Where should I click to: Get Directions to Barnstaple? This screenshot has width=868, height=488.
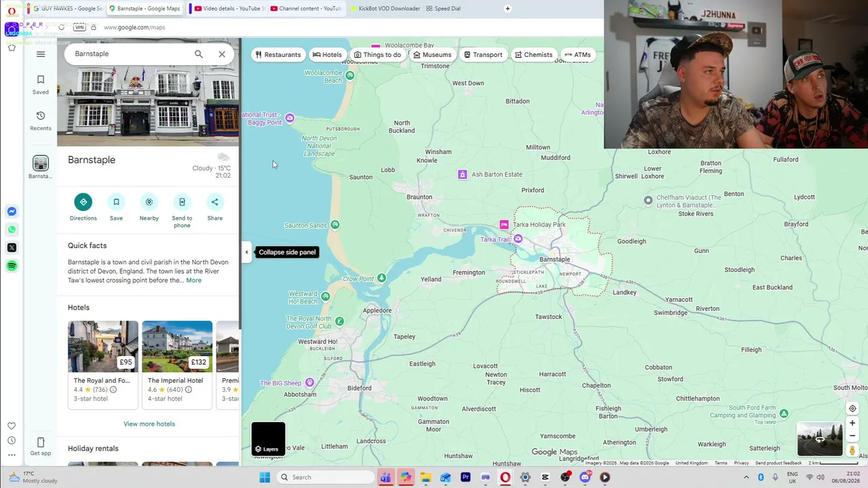coord(83,202)
